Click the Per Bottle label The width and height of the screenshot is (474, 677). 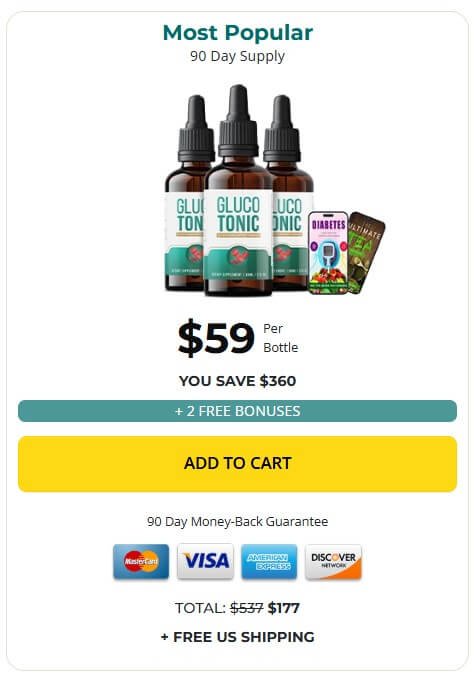click(x=281, y=338)
